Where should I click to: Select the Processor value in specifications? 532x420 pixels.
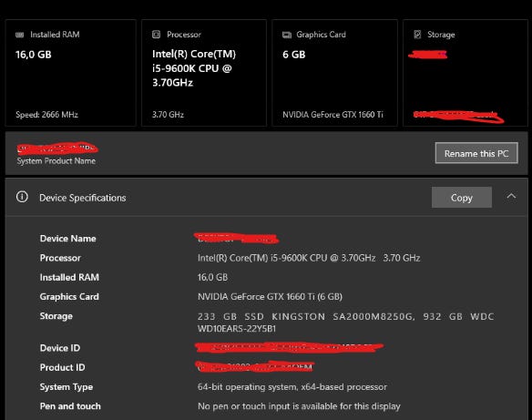[309, 258]
